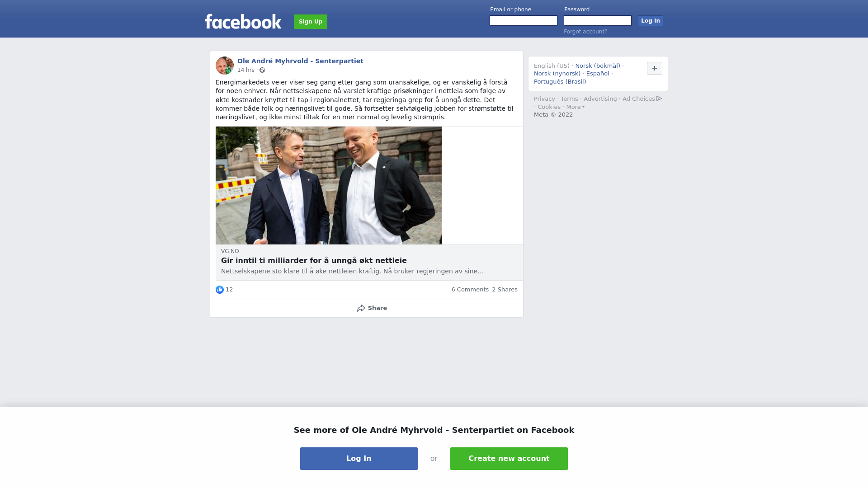Viewport: 868px width, 488px height.
Task: Click the large blue Log In button
Action: (x=359, y=459)
